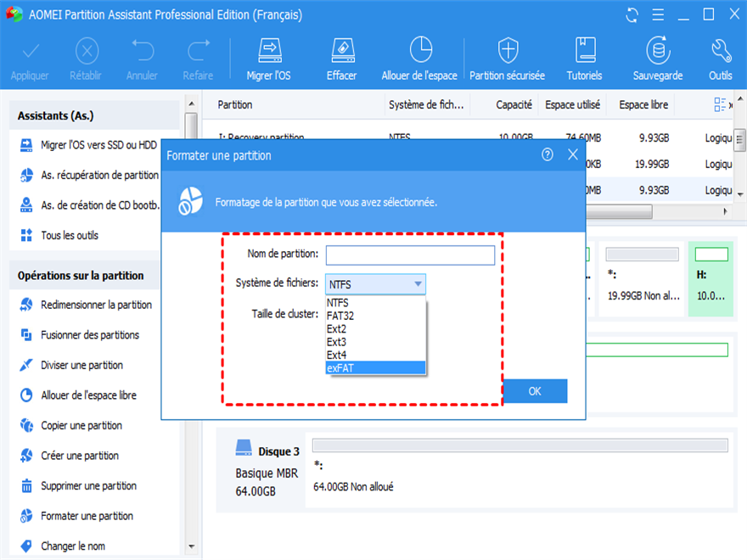The image size is (747, 560).
Task: Choose Fusionner des partitions operation
Action: pos(80,335)
